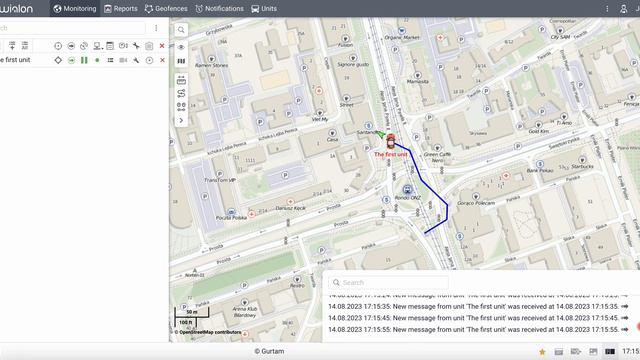This screenshot has width=640, height=360.
Task: Open quick track list icon for The first unit
Action: click(x=110, y=60)
